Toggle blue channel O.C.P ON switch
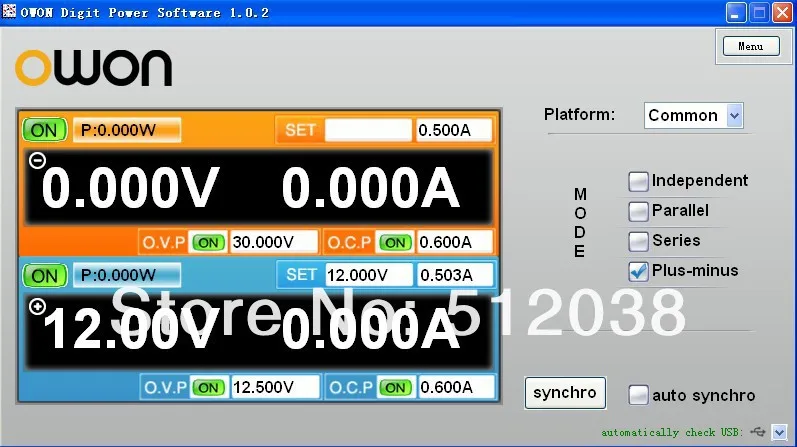Image resolution: width=797 pixels, height=447 pixels. pyautogui.click(x=395, y=388)
